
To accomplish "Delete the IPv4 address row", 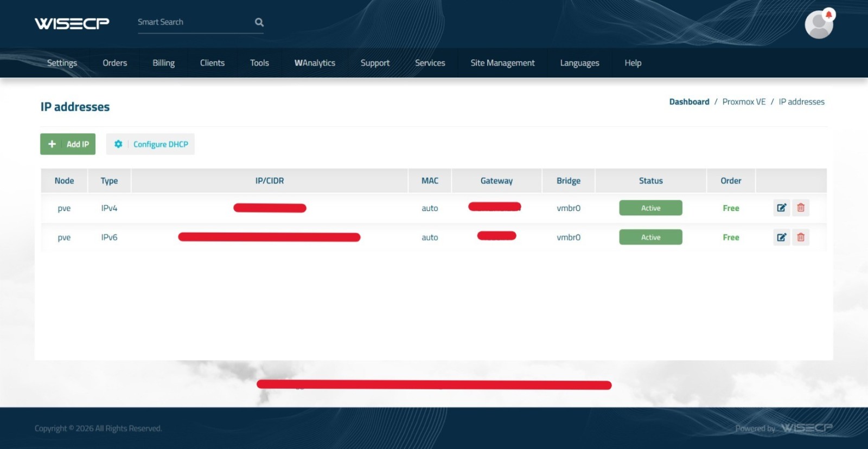I will (801, 208).
